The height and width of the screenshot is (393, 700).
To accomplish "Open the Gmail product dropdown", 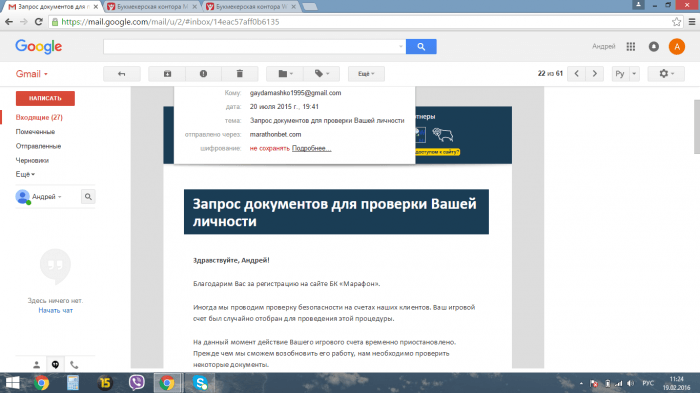I will point(32,74).
